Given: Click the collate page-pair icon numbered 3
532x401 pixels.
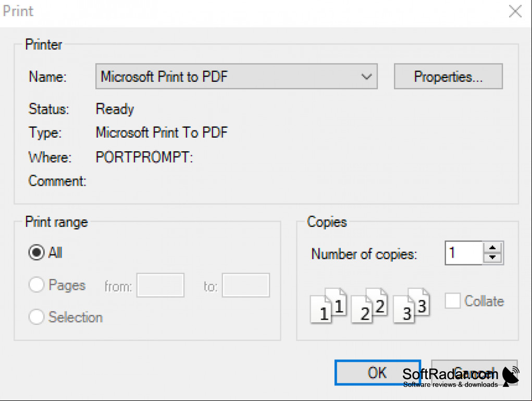Looking at the screenshot, I should click(x=411, y=306).
